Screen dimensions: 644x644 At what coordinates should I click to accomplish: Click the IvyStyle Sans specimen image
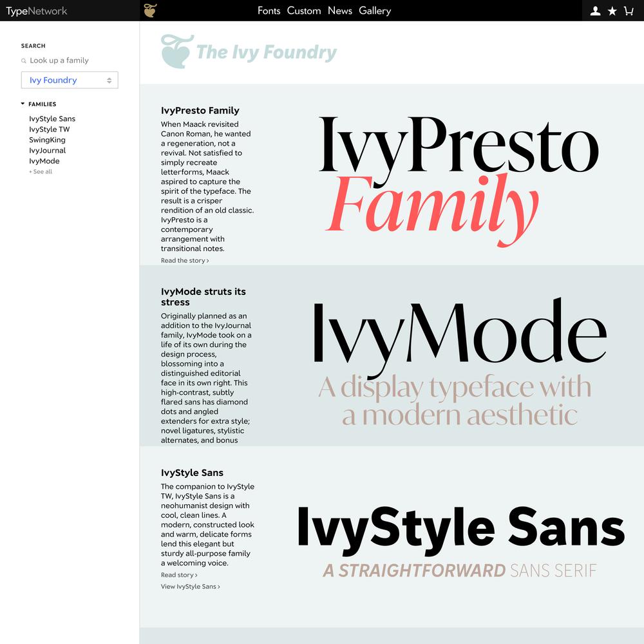pos(461,542)
